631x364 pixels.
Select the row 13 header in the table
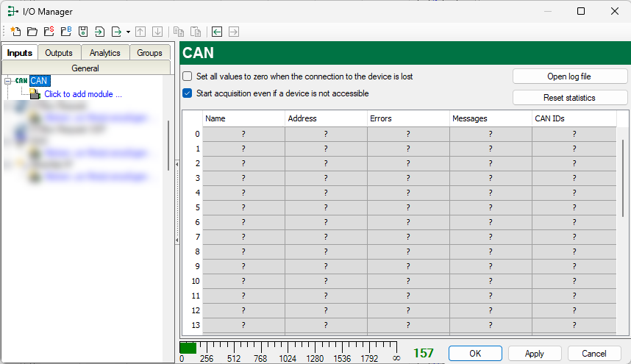[x=193, y=325]
